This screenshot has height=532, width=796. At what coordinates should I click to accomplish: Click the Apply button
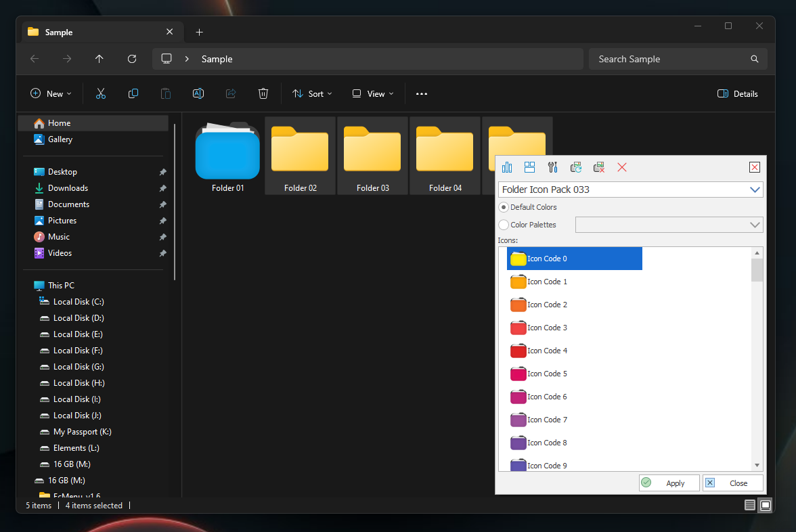click(669, 483)
